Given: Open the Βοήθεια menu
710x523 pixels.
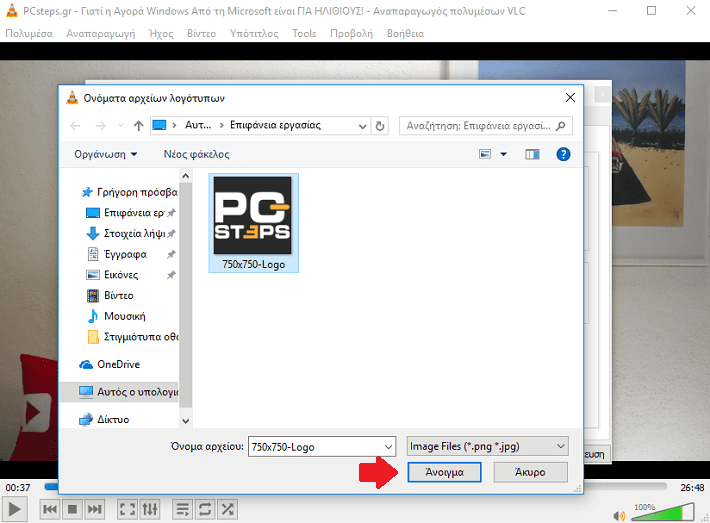Looking at the screenshot, I should click(x=405, y=34).
